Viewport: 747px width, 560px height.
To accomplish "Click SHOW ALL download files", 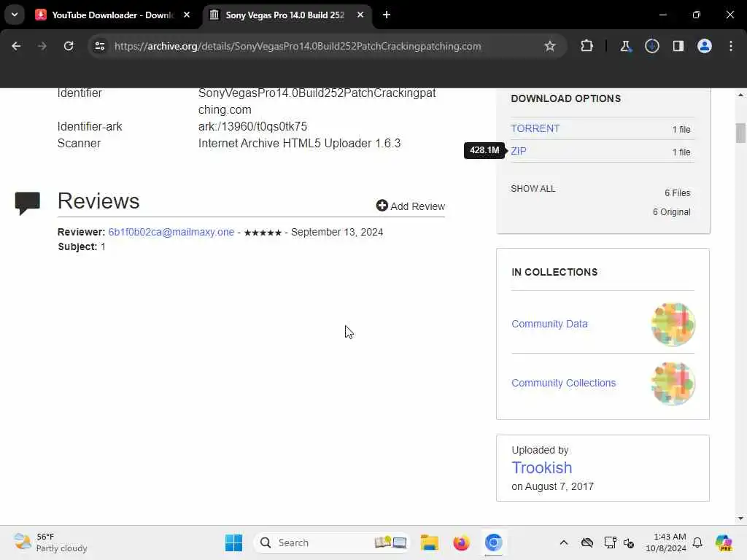I will [533, 189].
